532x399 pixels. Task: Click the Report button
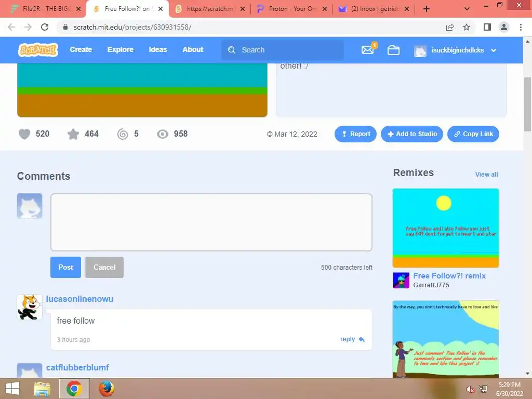coord(355,134)
